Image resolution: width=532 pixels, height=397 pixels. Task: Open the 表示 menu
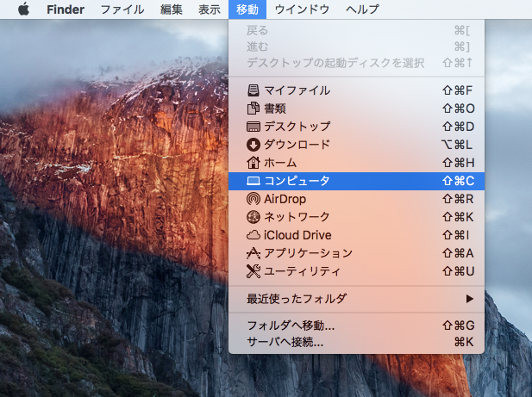coord(210,9)
